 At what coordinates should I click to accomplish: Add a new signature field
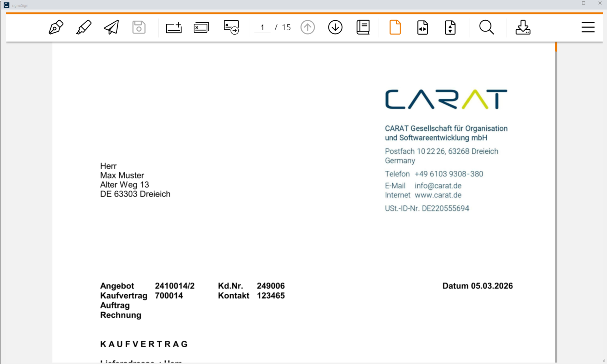coord(173,27)
